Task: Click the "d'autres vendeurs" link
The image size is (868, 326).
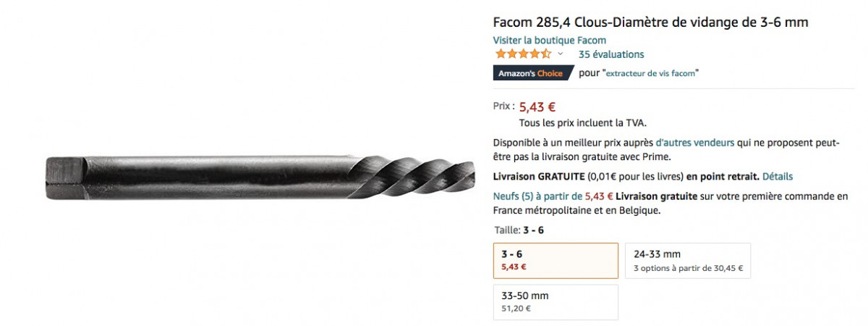Action: point(694,143)
